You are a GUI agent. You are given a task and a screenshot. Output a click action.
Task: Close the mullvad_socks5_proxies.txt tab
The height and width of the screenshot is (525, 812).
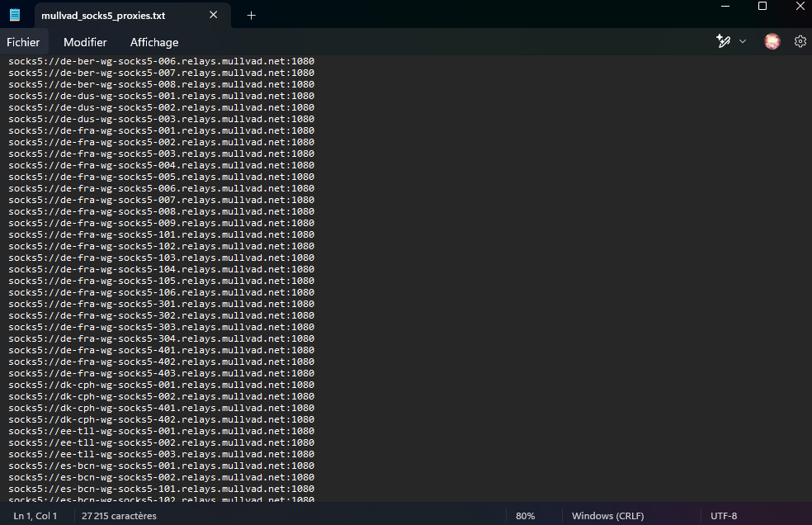(214, 15)
